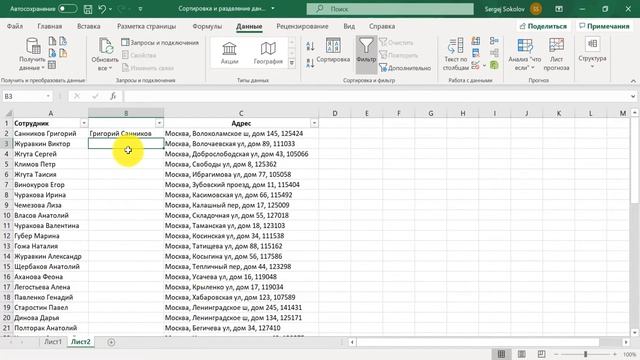Viewport: 640px width, 360px height.
Task: Switch to the Вид tab
Action: (x=349, y=26)
